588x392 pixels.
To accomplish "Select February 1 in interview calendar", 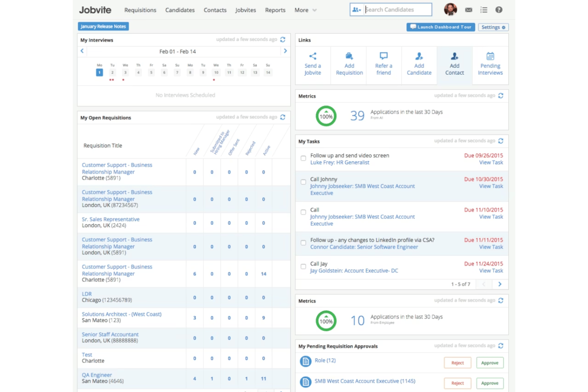I will click(x=99, y=73).
